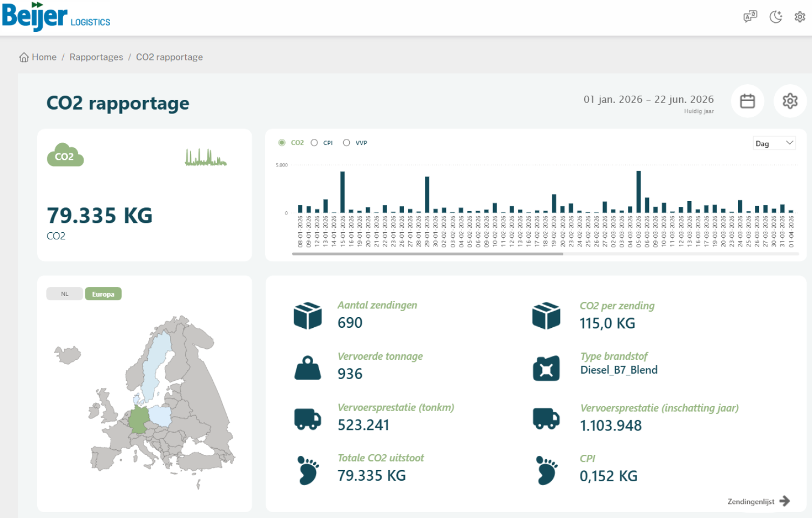Click the chart horizontal scrollbar
The image size is (812, 518).
click(428, 254)
